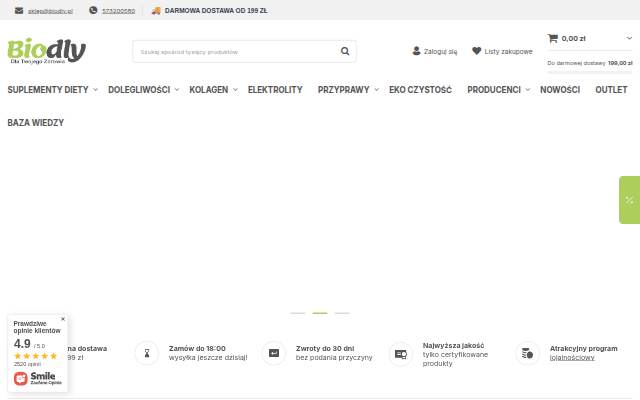640x400 pixels.
Task: Click the product search input field
Action: [x=244, y=51]
